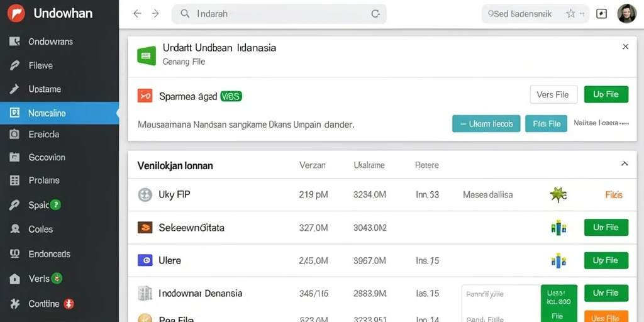Click the teal Ukamr Iecols button

pyautogui.click(x=486, y=124)
